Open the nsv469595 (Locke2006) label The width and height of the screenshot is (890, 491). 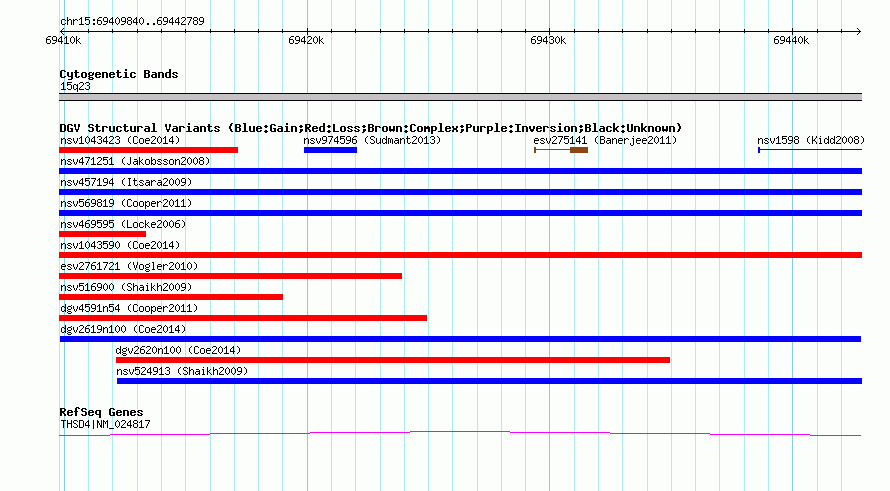(x=123, y=224)
